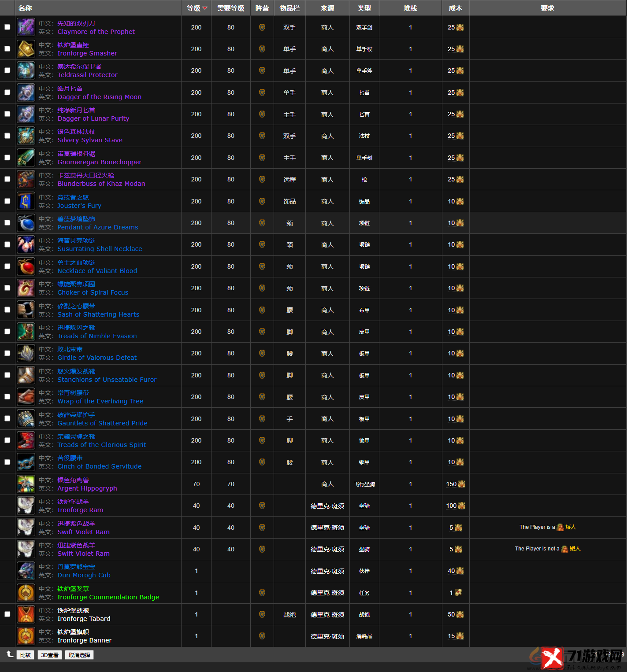The image size is (627, 672).
Task: Click the Argent Hippogryph mount icon
Action: click(x=26, y=484)
